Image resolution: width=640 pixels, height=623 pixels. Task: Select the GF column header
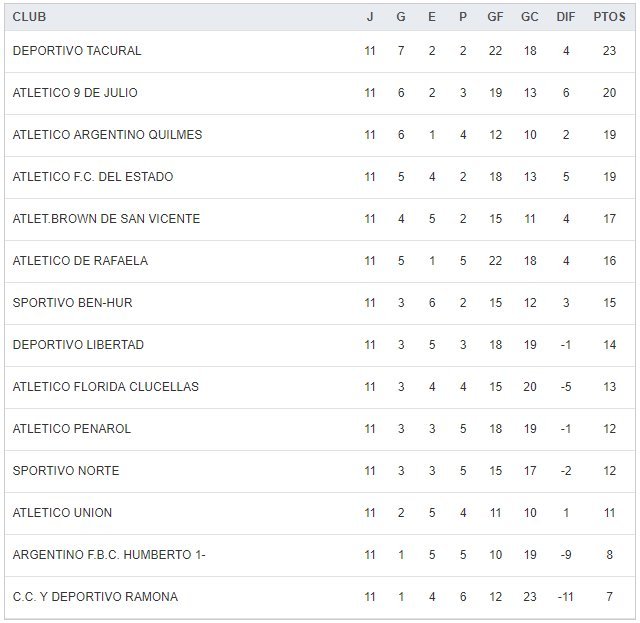point(495,17)
